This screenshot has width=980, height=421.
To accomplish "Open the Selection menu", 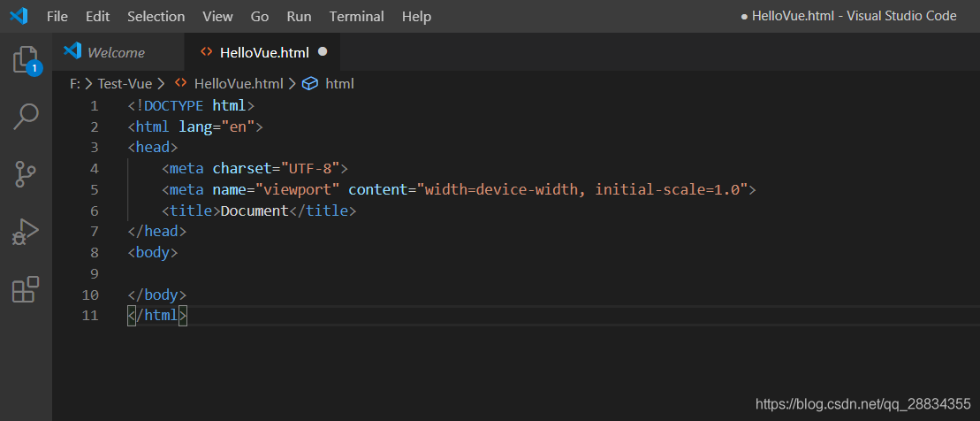I will pyautogui.click(x=156, y=16).
